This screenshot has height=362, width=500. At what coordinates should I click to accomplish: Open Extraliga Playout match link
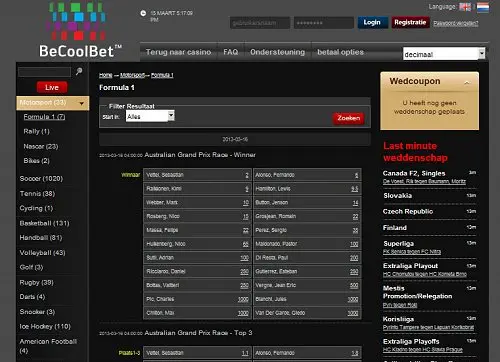(425, 274)
